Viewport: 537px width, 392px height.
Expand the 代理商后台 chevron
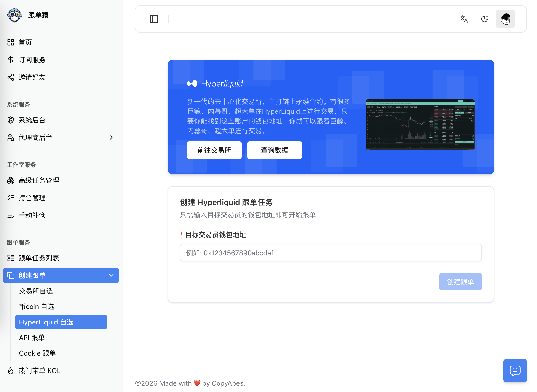click(111, 137)
